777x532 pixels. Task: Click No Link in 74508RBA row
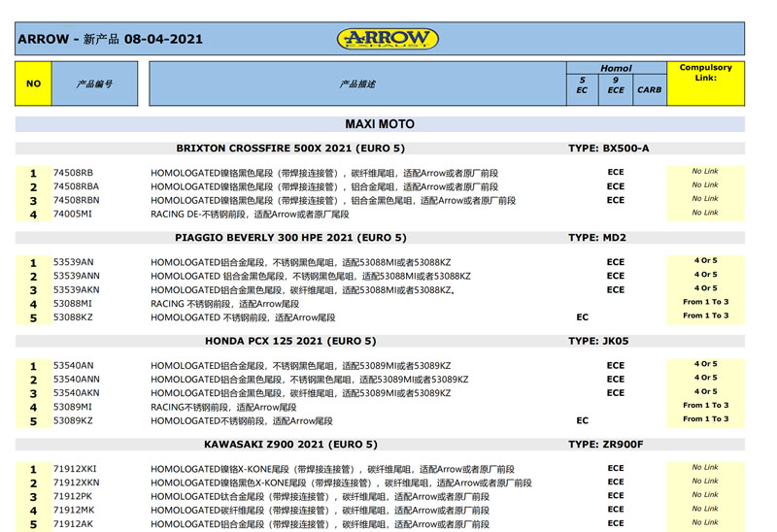[x=705, y=184]
